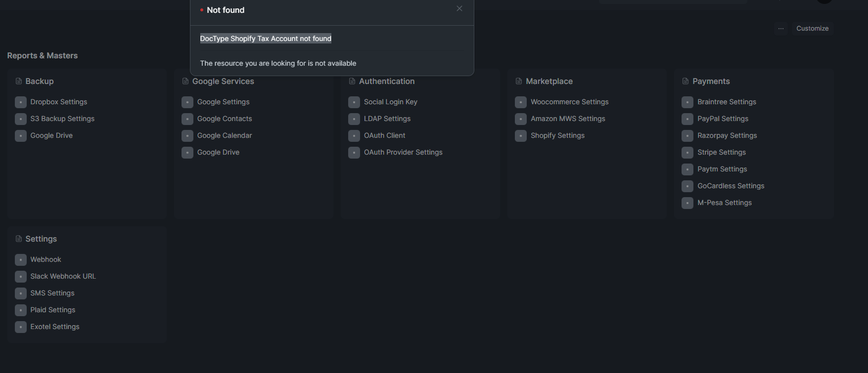Click the Marketplace section document icon
868x373 pixels.
coord(518,81)
